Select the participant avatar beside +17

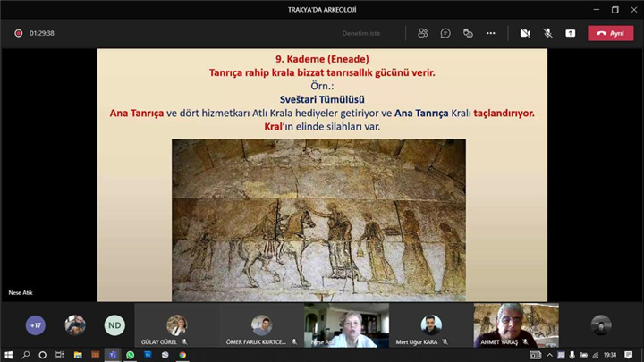[75, 325]
